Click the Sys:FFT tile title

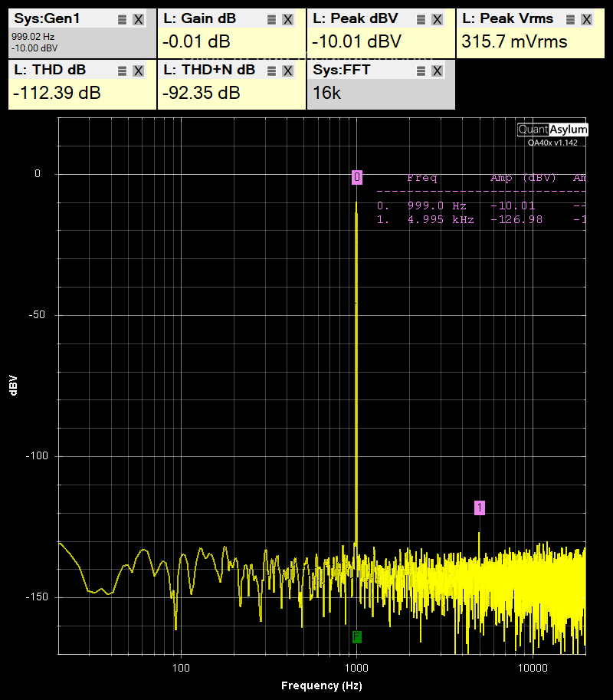(342, 70)
